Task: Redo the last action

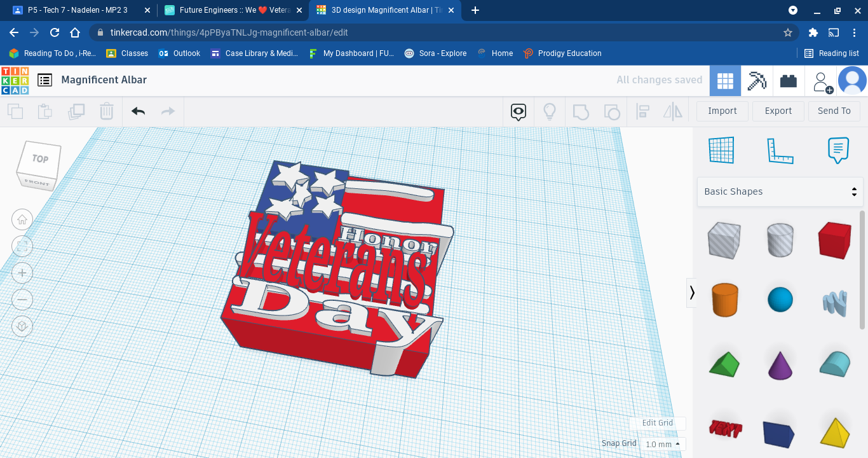Action: [168, 111]
